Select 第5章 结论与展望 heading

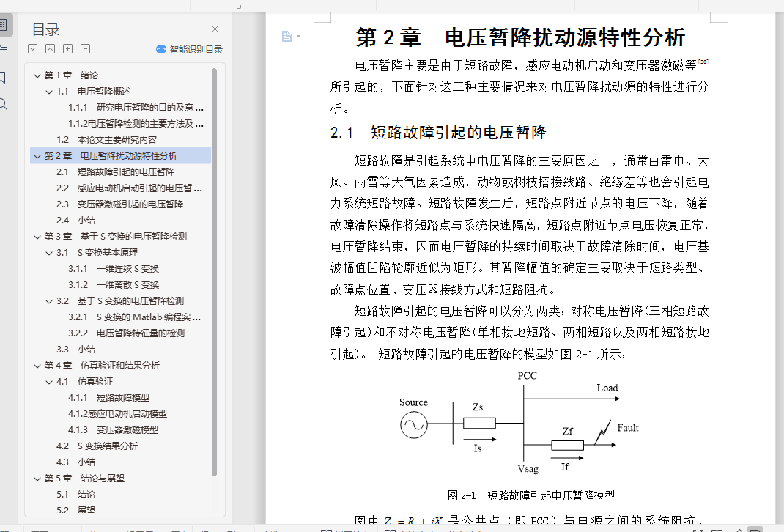[x=84, y=479]
